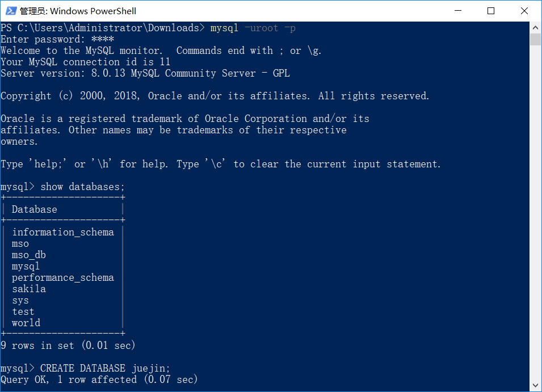Click the mso_db database entry
The height and width of the screenshot is (392, 542).
click(29, 255)
